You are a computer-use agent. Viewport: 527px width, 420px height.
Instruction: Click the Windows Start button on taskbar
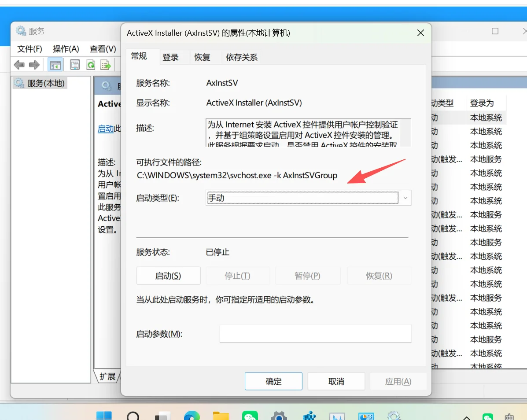pos(104,416)
